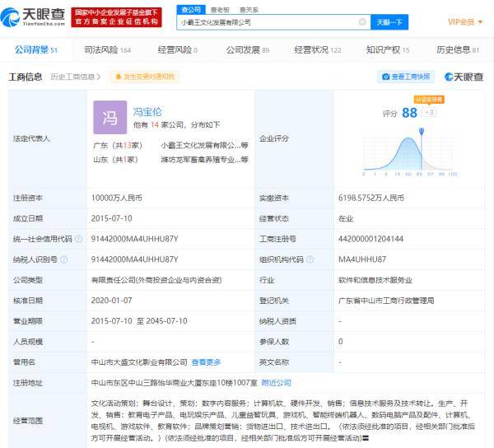Select the registered address text

[175, 382]
